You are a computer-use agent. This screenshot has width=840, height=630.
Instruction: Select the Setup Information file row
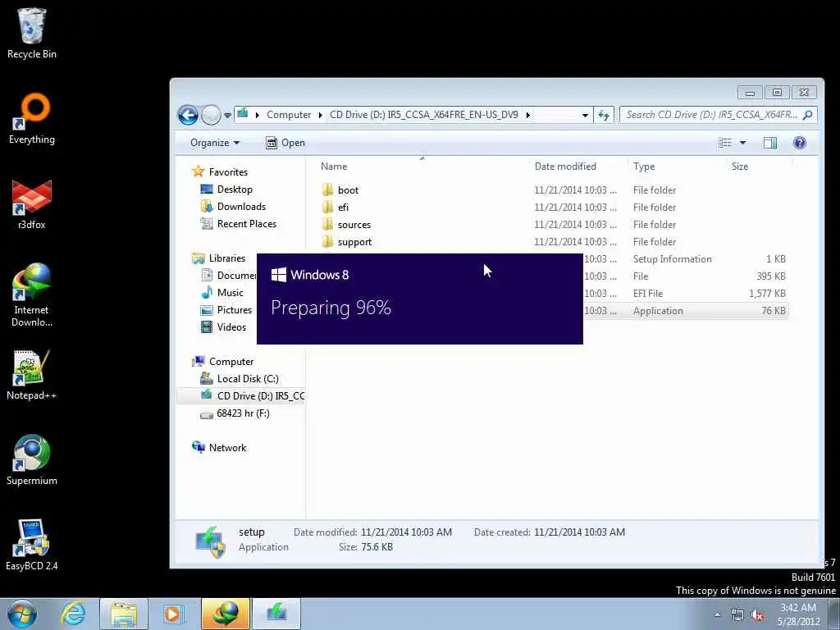click(686, 259)
